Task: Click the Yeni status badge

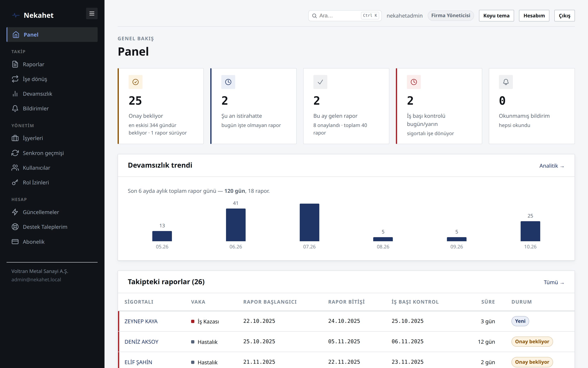Action: pyautogui.click(x=520, y=321)
